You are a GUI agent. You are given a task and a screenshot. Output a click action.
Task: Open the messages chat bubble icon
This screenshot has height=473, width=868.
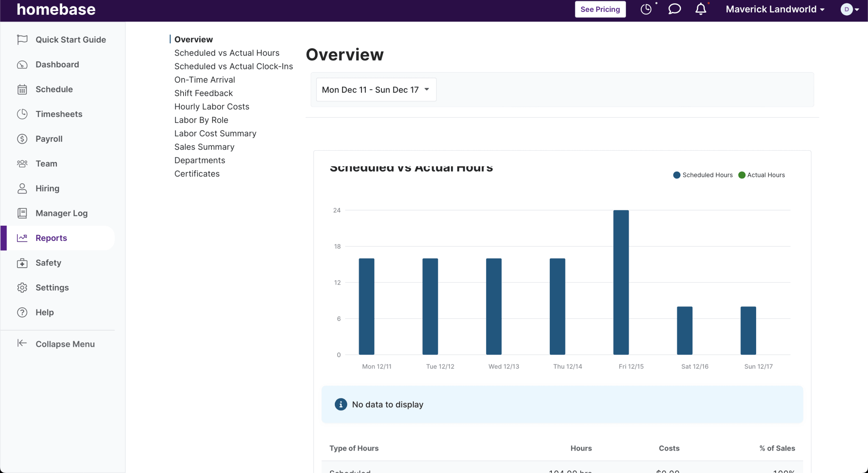tap(674, 9)
